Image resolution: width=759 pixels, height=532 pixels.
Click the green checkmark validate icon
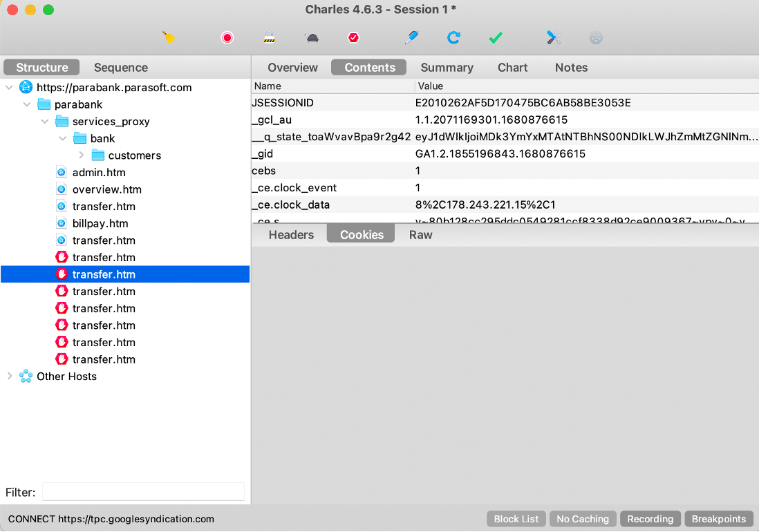click(496, 38)
